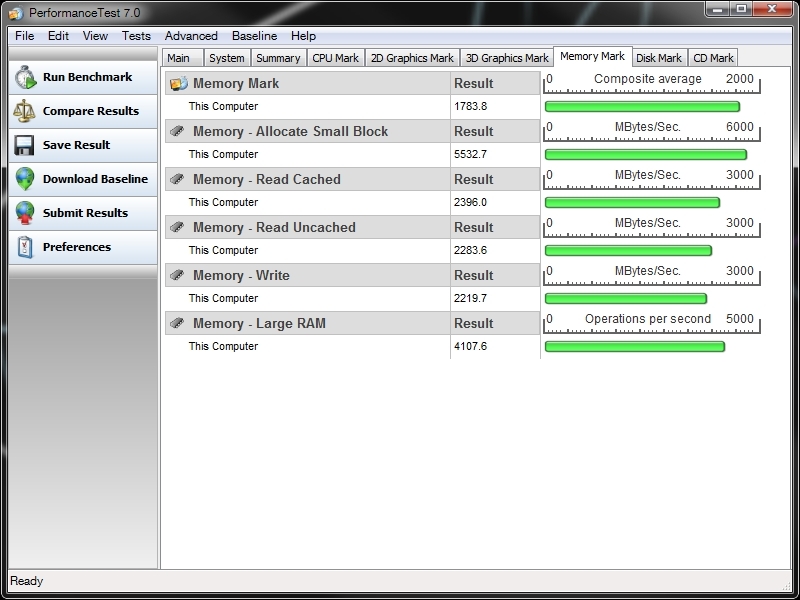
Task: Click the Run Benchmark stopwatch icon
Action: tap(25, 78)
